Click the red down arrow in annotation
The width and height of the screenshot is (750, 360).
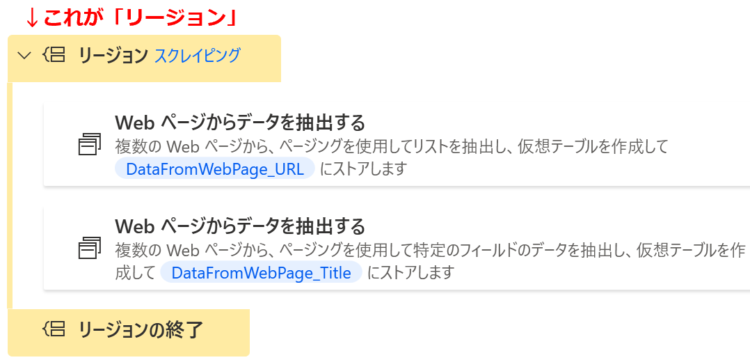pos(32,18)
